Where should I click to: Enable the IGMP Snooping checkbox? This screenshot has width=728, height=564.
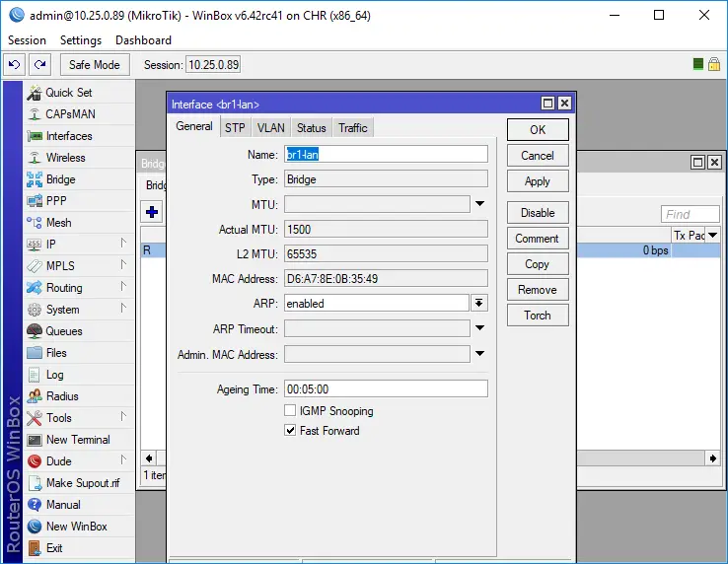pyautogui.click(x=290, y=410)
